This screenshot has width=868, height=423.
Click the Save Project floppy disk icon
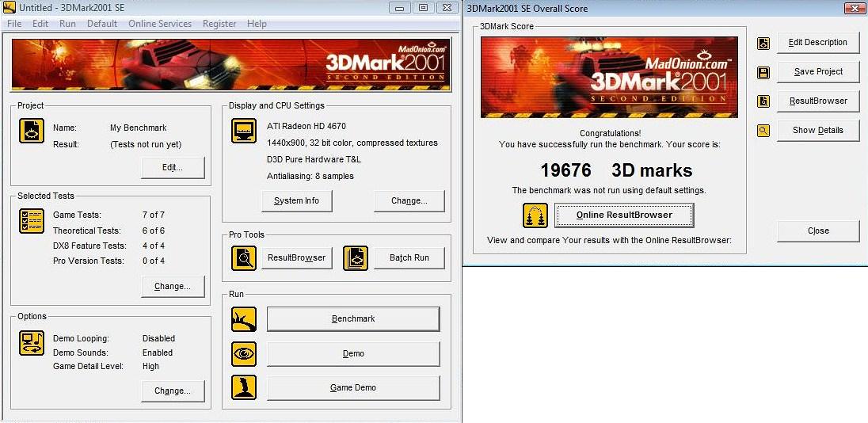coord(763,72)
